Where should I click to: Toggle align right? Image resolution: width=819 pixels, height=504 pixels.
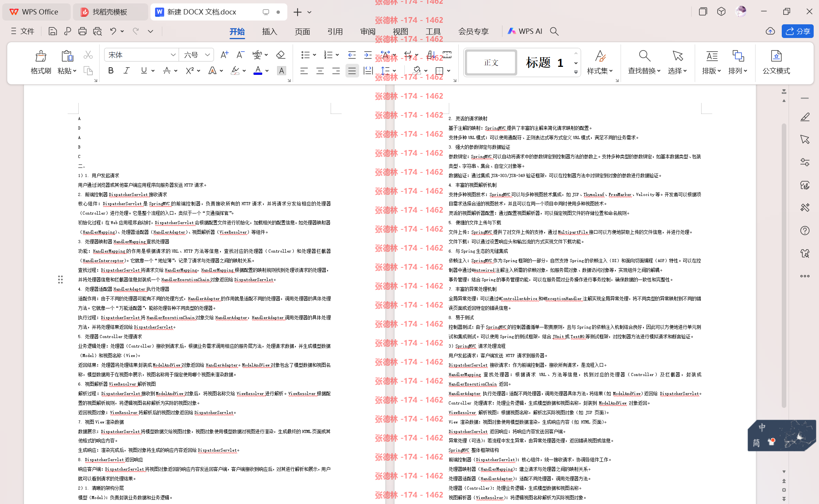[336, 71]
